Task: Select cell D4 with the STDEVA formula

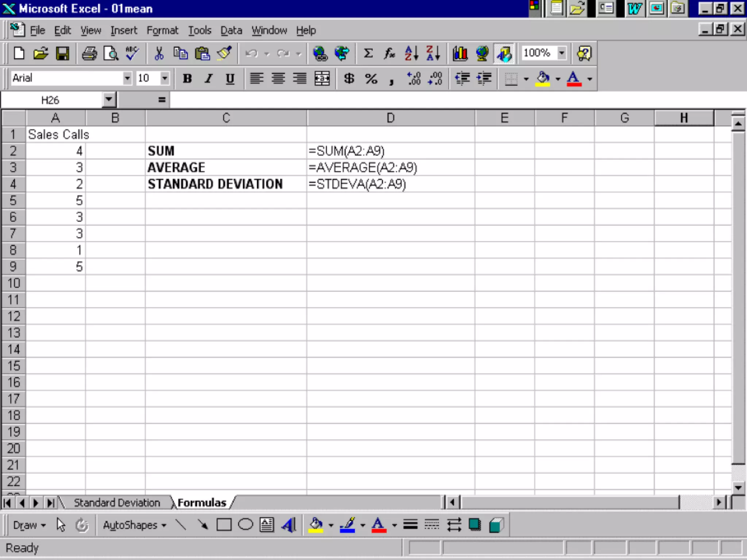Action: click(x=390, y=184)
